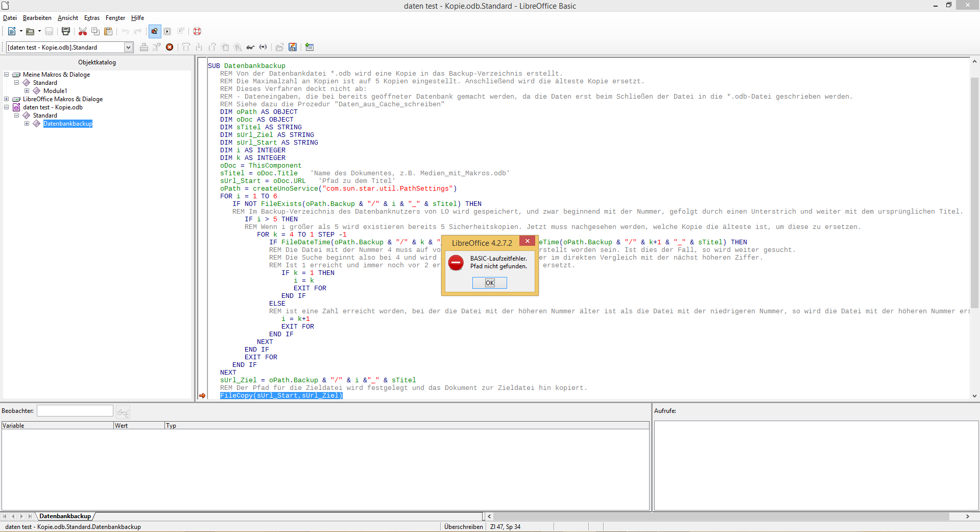Click the Überschreiben mode in status bar
The height and width of the screenshot is (532, 980).
click(x=464, y=527)
